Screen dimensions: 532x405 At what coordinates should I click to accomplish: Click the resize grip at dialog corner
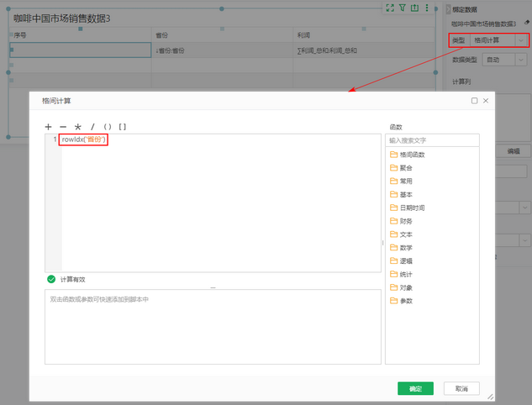coord(490,397)
